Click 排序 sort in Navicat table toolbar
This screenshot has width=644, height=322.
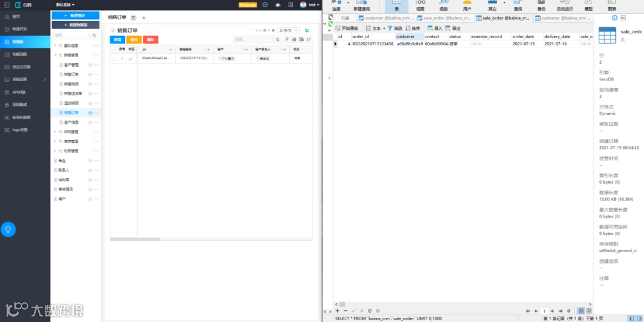[413, 29]
